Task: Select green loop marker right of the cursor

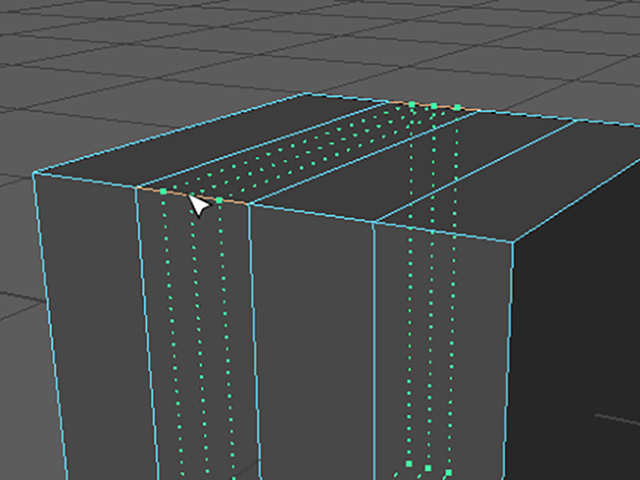Action: pos(219,200)
